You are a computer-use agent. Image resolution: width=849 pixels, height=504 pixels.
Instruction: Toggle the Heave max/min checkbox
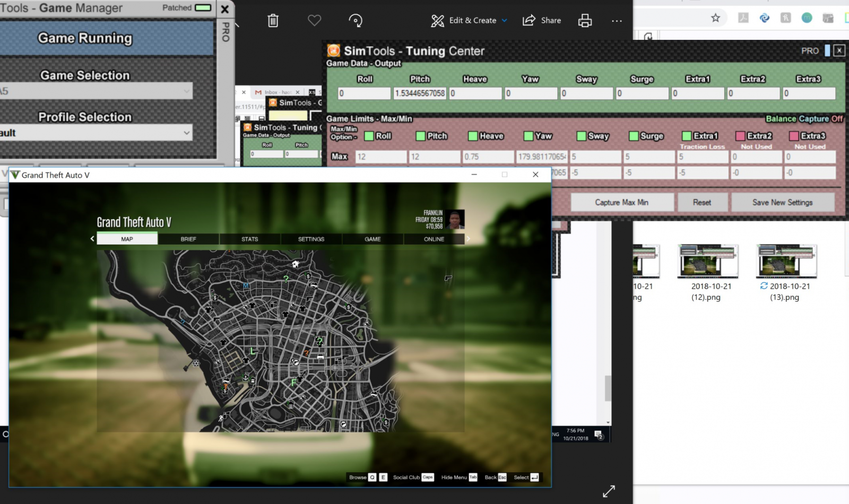473,136
